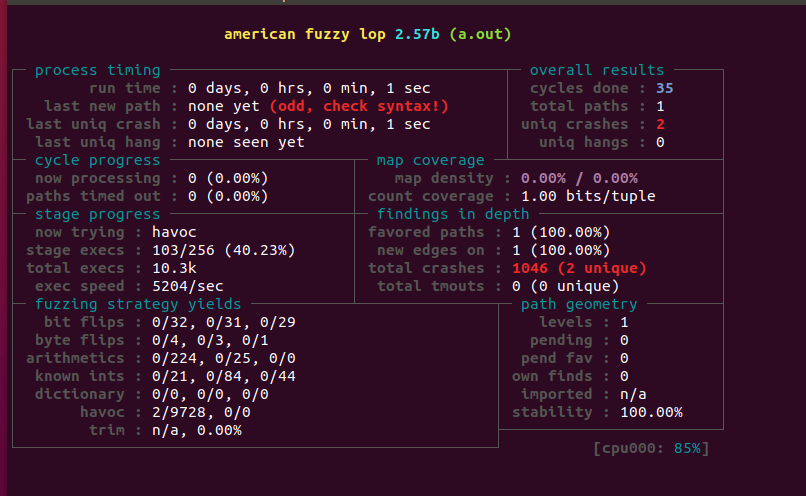The width and height of the screenshot is (806, 496).
Task: Click the red '1046 (2 unique)' total crashes value
Action: click(579, 268)
